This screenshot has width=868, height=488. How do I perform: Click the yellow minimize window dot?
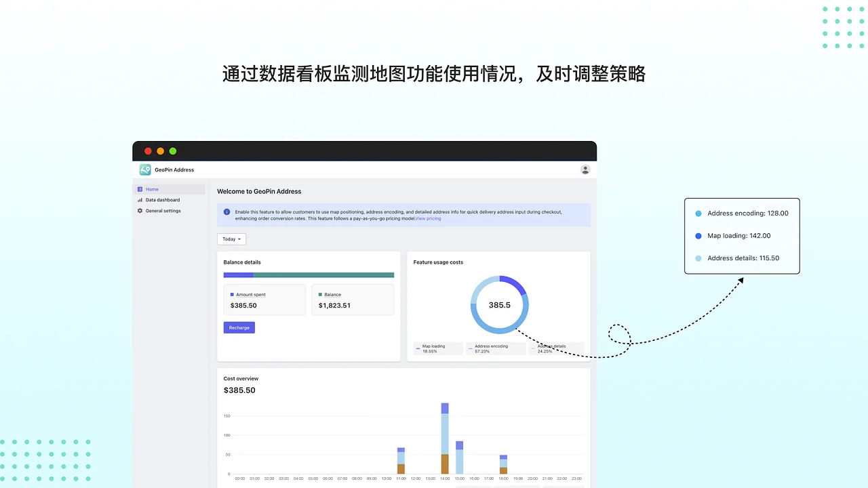[160, 151]
